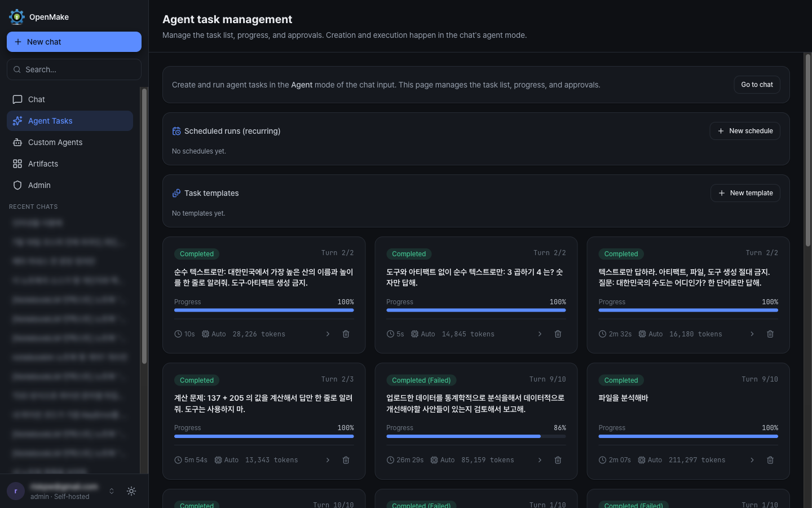Go to Artifacts section
This screenshot has height=508, width=812.
point(70,164)
